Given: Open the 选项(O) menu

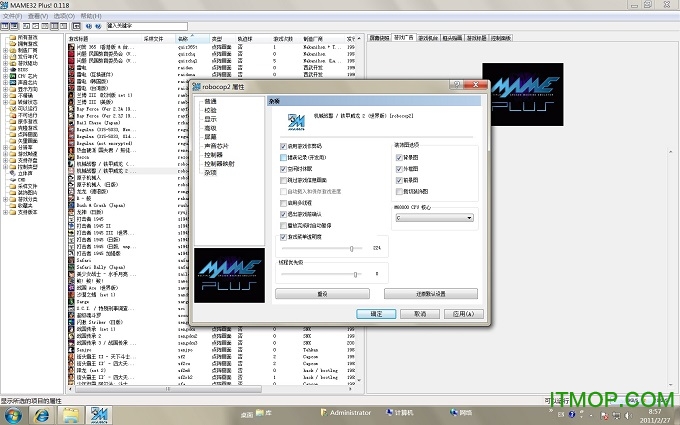Looking at the screenshot, I should [x=64, y=16].
